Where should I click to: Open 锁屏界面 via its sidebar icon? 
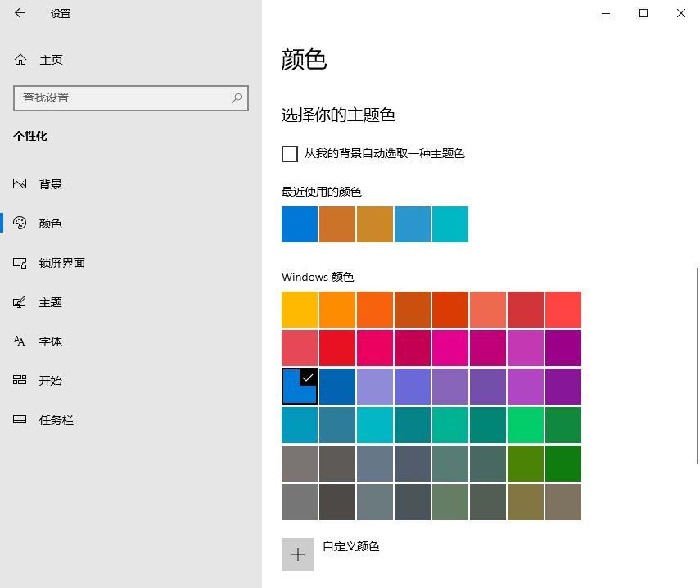[20, 263]
